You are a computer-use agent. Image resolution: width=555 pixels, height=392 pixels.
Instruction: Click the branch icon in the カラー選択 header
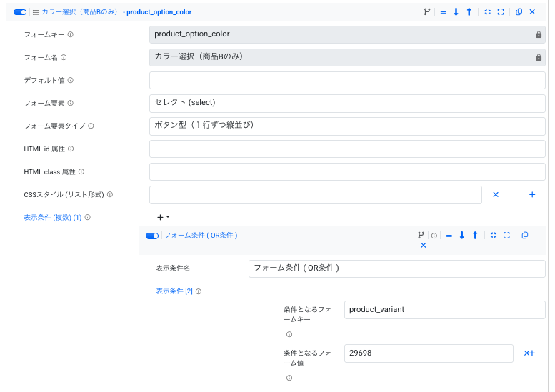coord(427,11)
